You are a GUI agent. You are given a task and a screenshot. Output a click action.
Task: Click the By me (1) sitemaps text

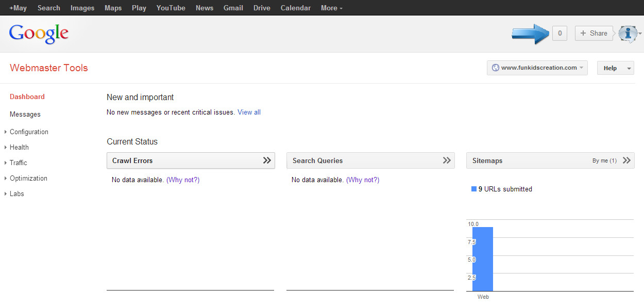(604, 160)
